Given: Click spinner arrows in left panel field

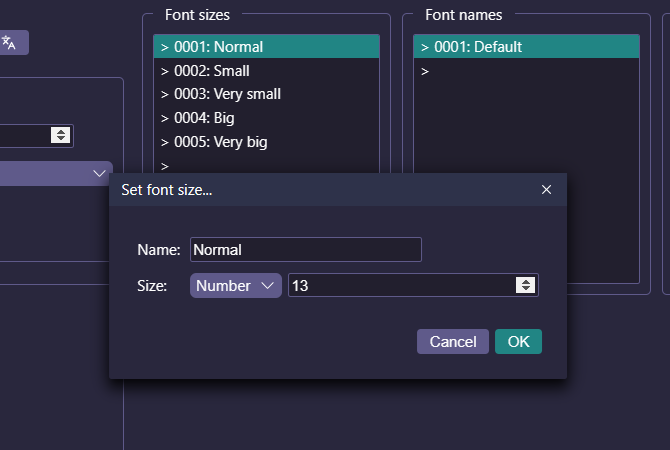Looking at the screenshot, I should click(x=61, y=135).
